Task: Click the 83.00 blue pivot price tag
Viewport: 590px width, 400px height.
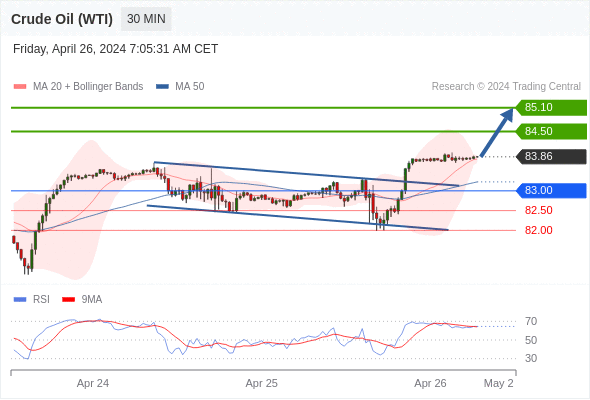Action: (x=551, y=190)
